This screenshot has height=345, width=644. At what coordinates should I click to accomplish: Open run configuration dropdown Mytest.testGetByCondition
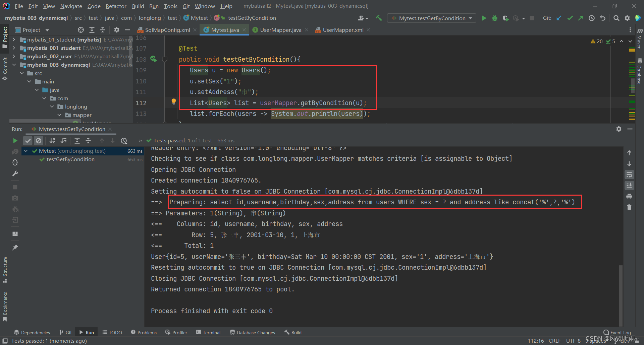[432, 18]
